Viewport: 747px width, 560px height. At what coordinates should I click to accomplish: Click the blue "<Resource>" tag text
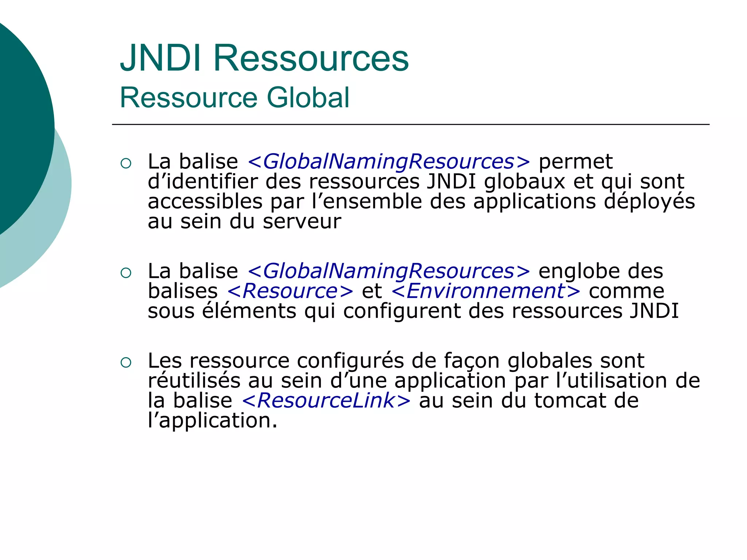(x=290, y=291)
